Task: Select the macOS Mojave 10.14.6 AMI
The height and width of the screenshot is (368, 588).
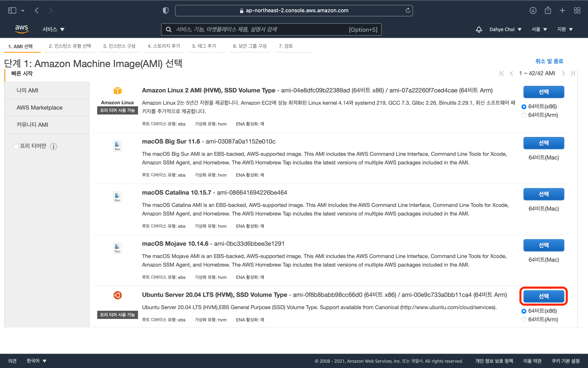Action: click(x=543, y=245)
